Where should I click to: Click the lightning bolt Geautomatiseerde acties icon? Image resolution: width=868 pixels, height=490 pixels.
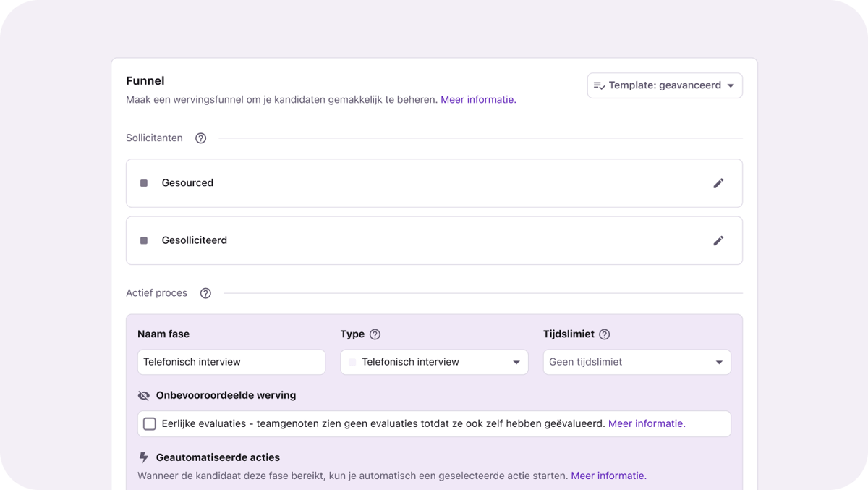[143, 457]
